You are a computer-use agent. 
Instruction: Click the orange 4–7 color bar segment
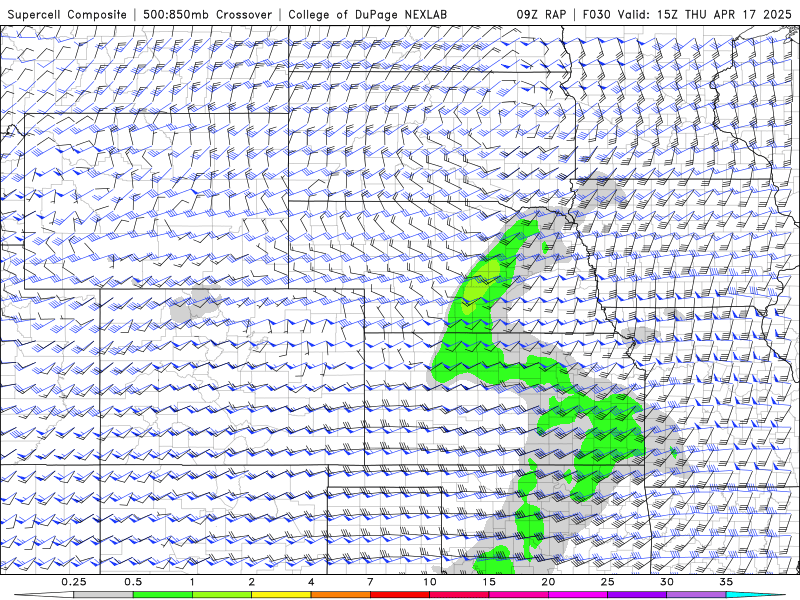[x=340, y=595]
